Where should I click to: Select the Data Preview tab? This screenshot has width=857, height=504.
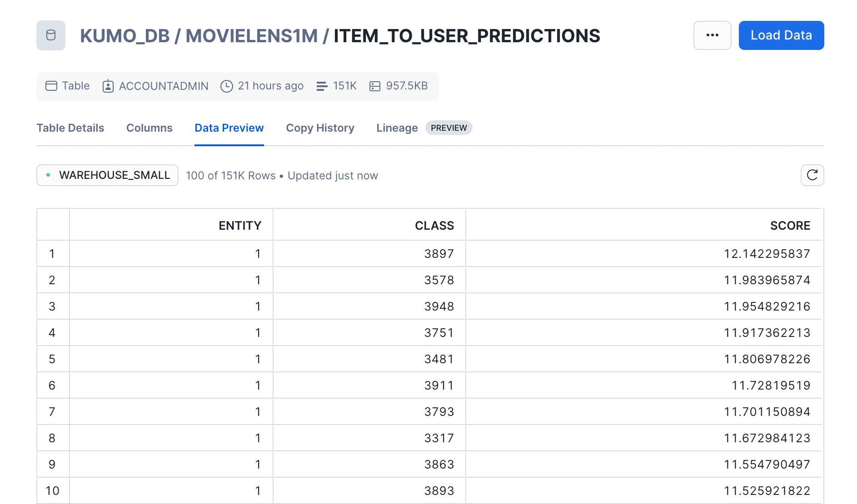click(229, 128)
